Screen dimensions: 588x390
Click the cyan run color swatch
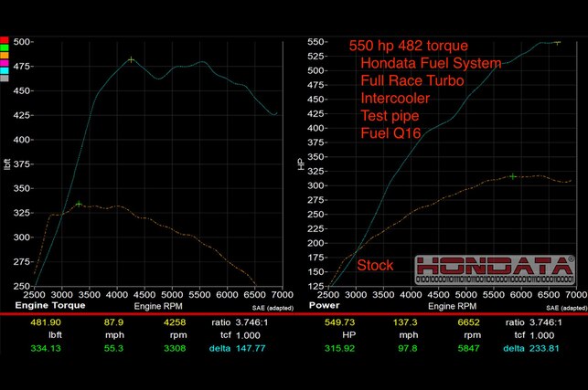pos(5,70)
